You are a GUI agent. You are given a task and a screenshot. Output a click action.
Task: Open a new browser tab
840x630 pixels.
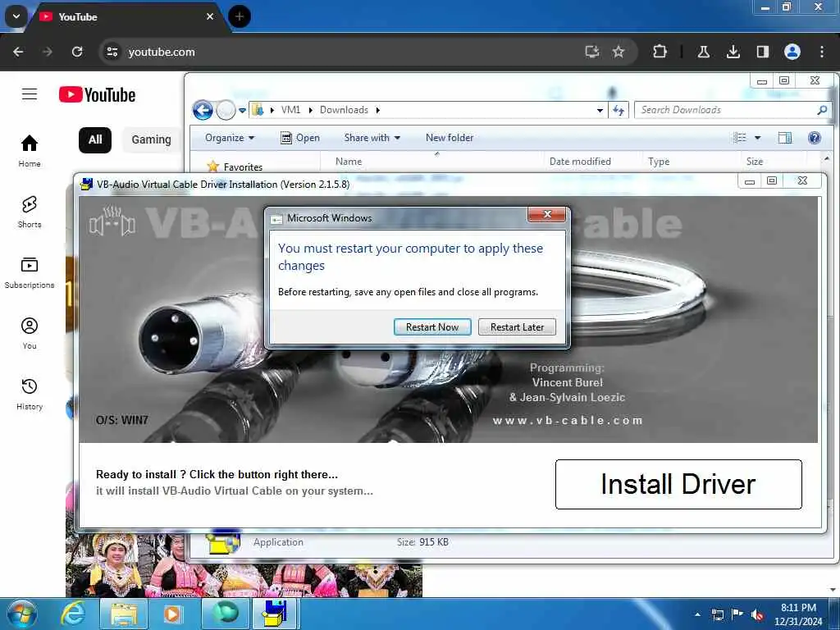(x=240, y=16)
